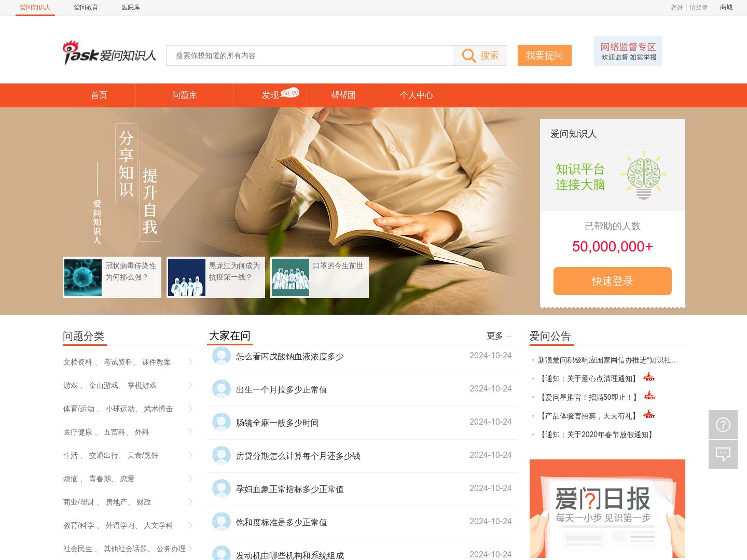Click HOT icon after 关于爱心点清理通知
Image resolution: width=747 pixels, height=560 pixels.
(649, 377)
